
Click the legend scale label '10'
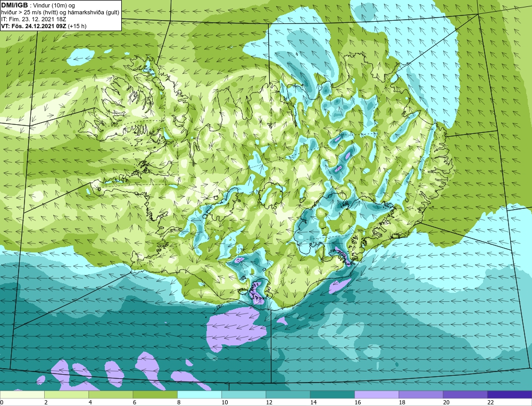coord(225,402)
